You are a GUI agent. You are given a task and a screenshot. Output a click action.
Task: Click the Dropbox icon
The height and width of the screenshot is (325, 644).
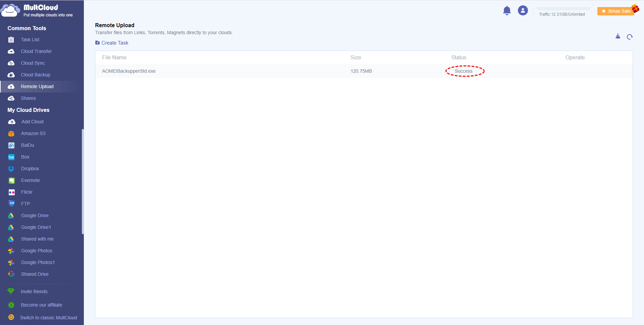click(x=11, y=169)
